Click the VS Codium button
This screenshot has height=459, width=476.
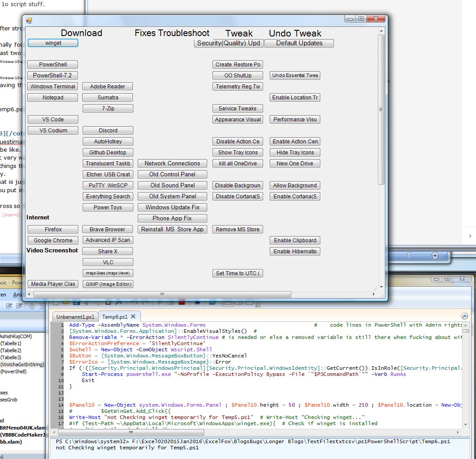53,131
